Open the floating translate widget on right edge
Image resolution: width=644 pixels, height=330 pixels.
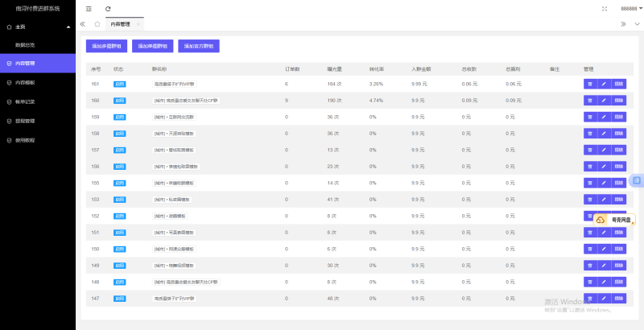click(636, 180)
